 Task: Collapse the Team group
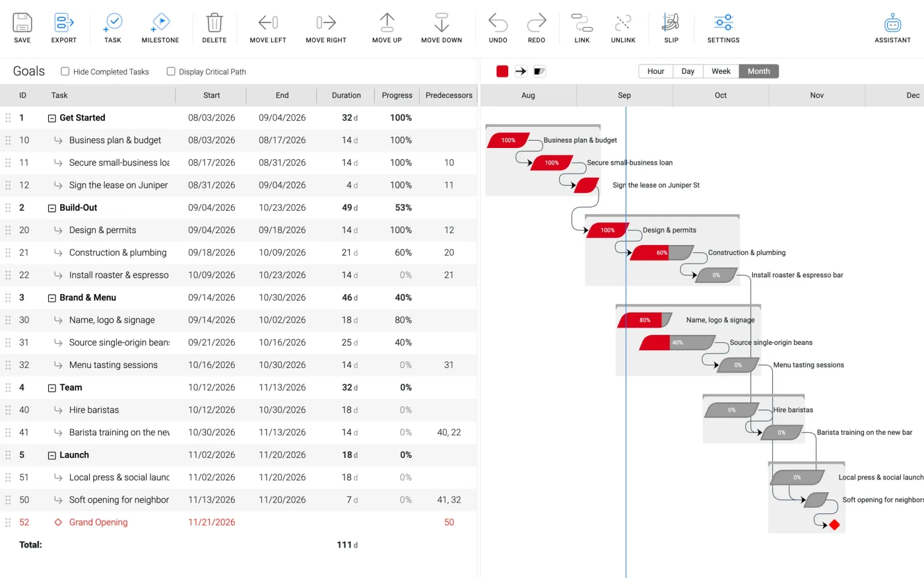pos(51,388)
